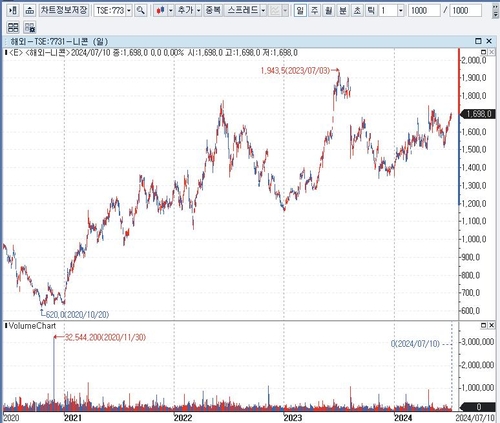Switch to tick (틱) period

coord(371,11)
